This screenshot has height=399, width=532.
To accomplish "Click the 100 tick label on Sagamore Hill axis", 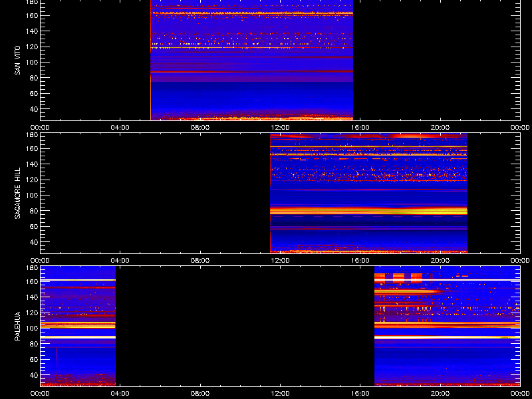I will [x=33, y=196].
